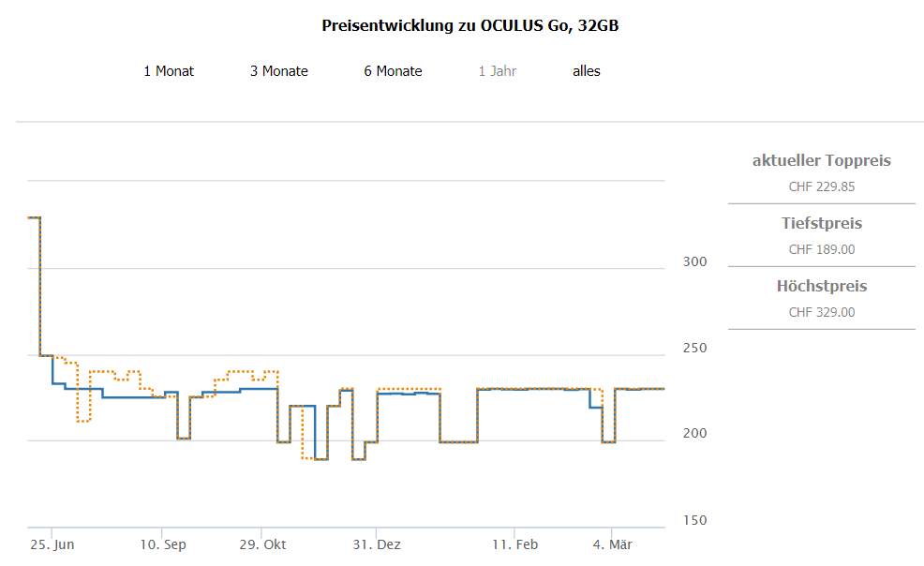Screen dimensions: 924x566
Task: Click the CHF 329.00 highest price value
Action: point(821,312)
